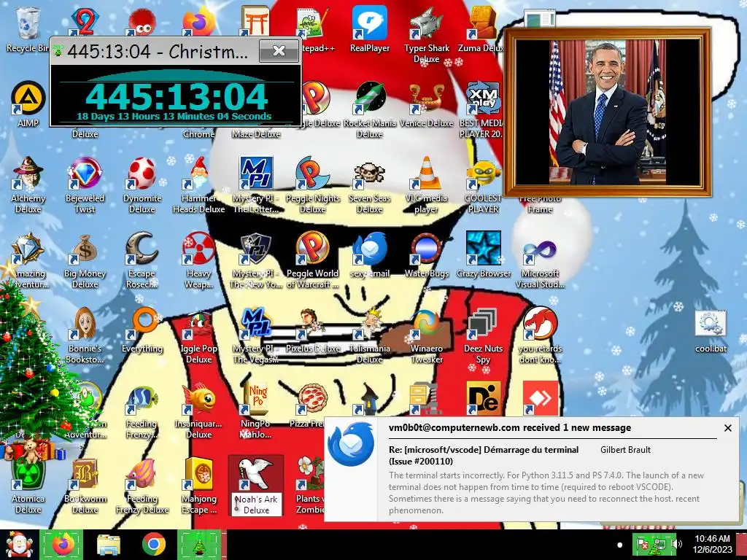Open NingPo MahJong shortcut
747x560 pixels.
256,411
